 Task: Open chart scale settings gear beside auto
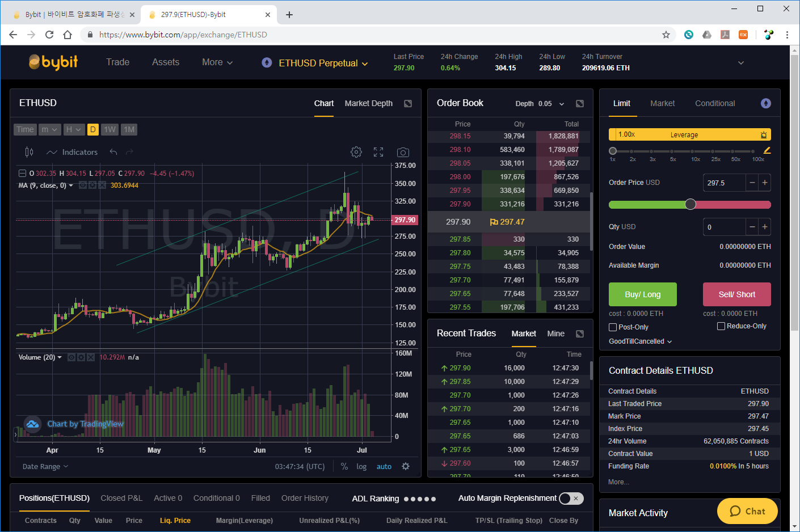[x=406, y=466]
